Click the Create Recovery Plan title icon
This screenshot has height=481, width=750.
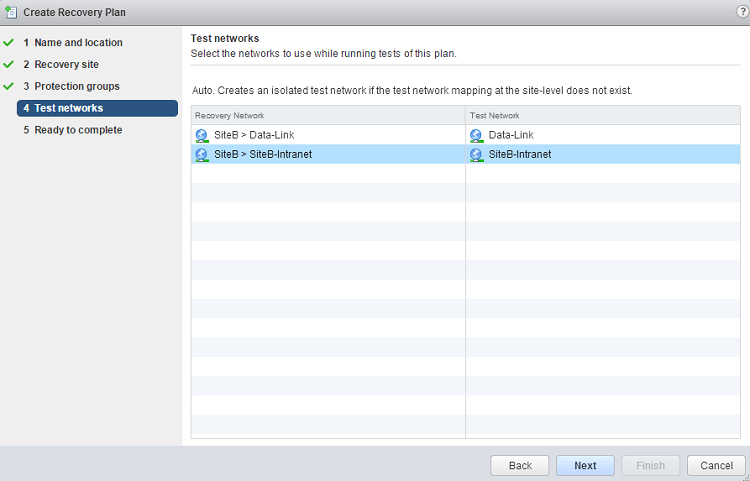point(11,12)
